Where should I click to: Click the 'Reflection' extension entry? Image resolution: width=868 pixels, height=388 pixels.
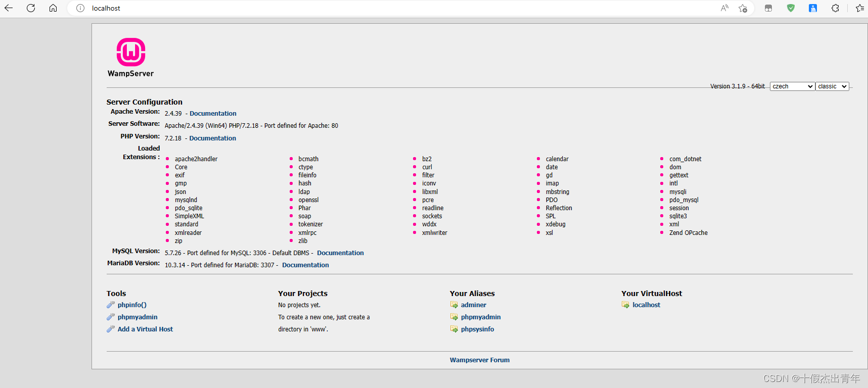tap(559, 208)
